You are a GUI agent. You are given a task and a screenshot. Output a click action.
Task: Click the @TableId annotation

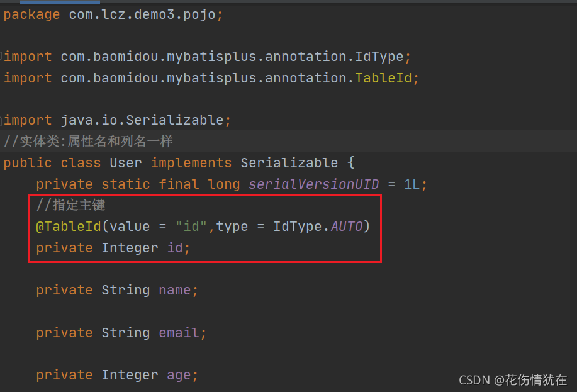pyautogui.click(x=69, y=227)
